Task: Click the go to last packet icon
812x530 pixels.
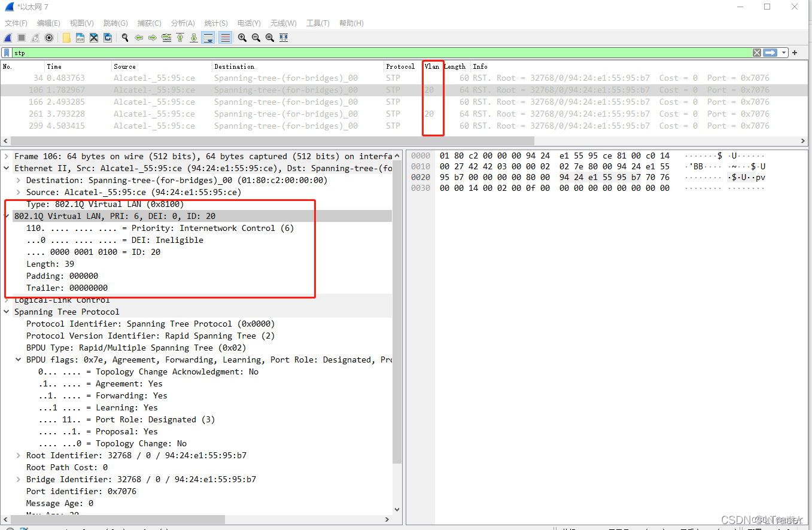Action: [194, 38]
